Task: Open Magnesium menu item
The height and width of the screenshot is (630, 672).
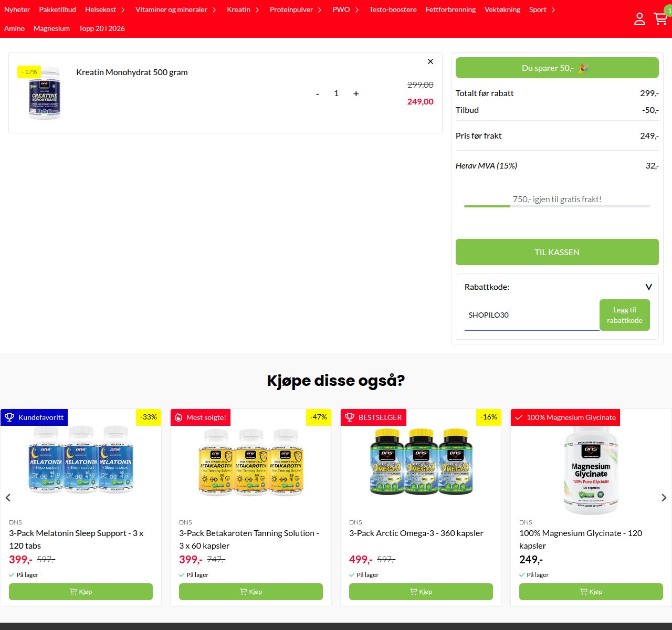Action: [x=51, y=28]
